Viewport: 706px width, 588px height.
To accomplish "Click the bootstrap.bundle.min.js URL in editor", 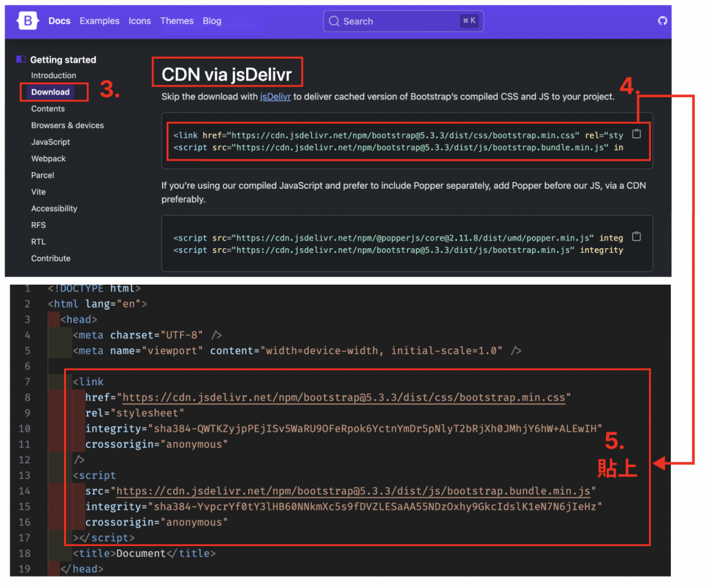I will pyautogui.click(x=353, y=491).
